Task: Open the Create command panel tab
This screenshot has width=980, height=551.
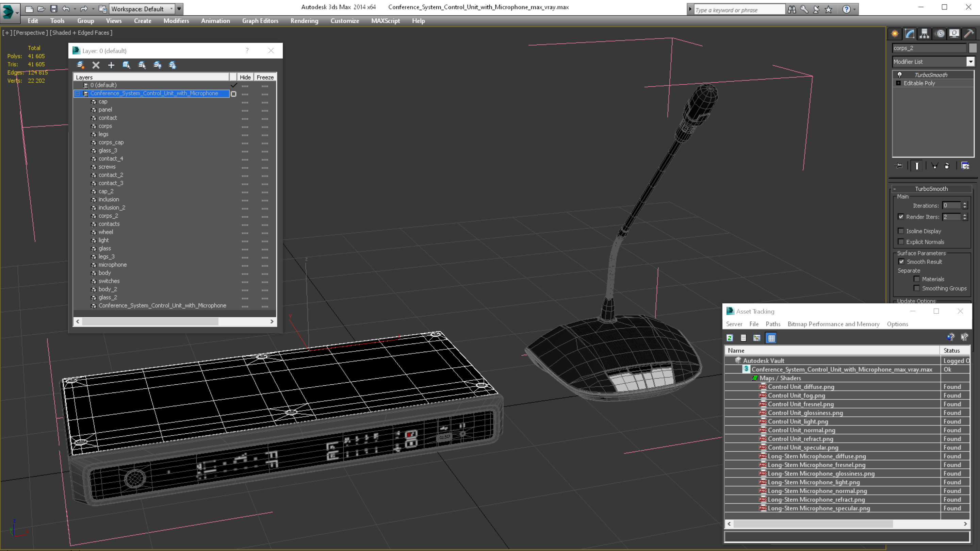Action: (x=895, y=34)
